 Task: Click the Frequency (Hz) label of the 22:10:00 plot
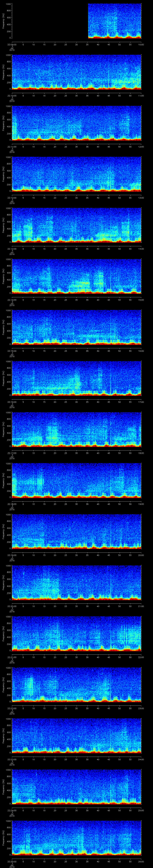coord(3,72)
